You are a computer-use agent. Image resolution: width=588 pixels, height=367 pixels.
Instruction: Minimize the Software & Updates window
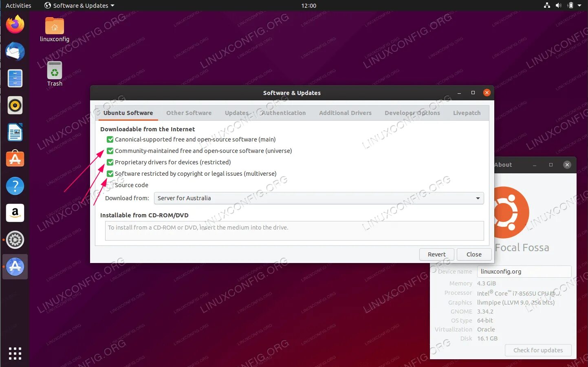pyautogui.click(x=459, y=93)
